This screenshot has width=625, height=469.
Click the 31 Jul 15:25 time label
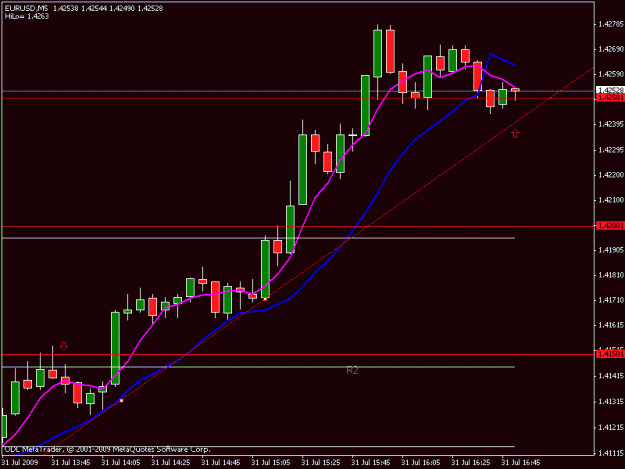pos(320,463)
